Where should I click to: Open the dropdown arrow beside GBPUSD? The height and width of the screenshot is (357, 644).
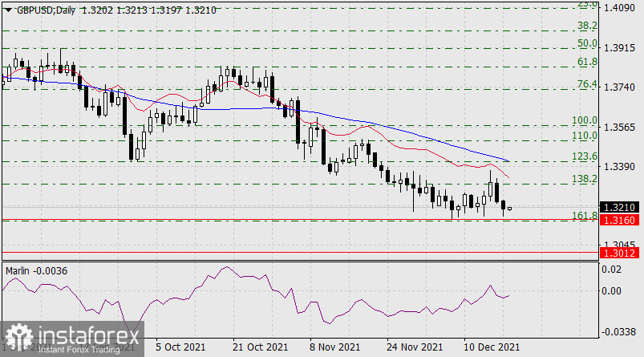[8, 9]
